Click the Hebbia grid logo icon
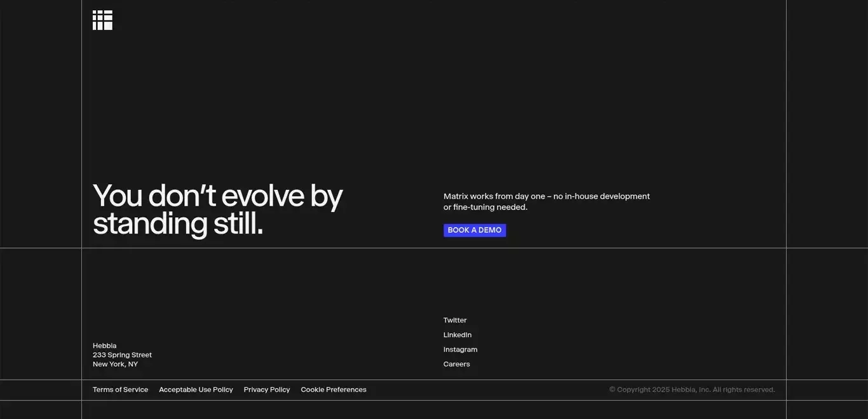868x419 pixels. [x=102, y=20]
